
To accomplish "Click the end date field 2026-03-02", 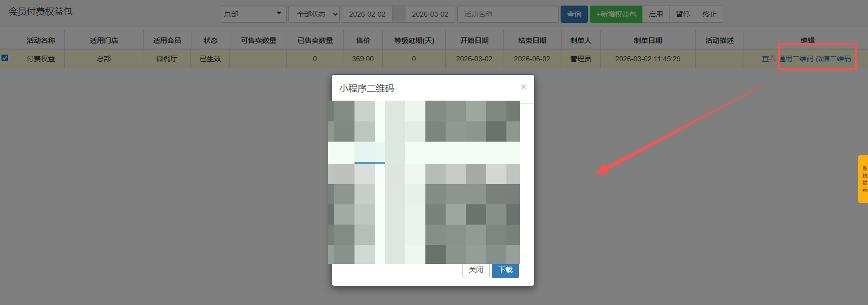I will 430,14.
